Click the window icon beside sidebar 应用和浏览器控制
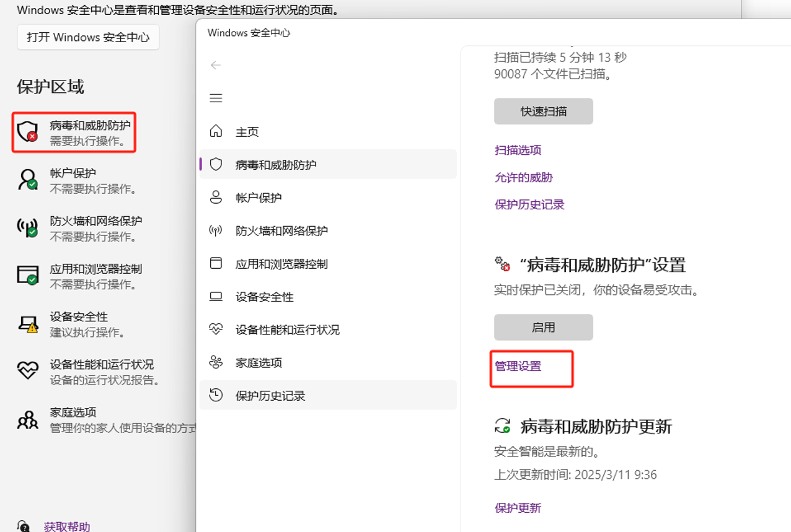 click(216, 263)
